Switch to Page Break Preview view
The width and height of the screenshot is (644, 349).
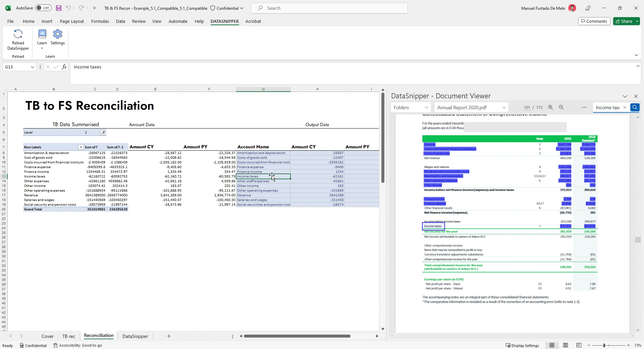(x=579, y=345)
